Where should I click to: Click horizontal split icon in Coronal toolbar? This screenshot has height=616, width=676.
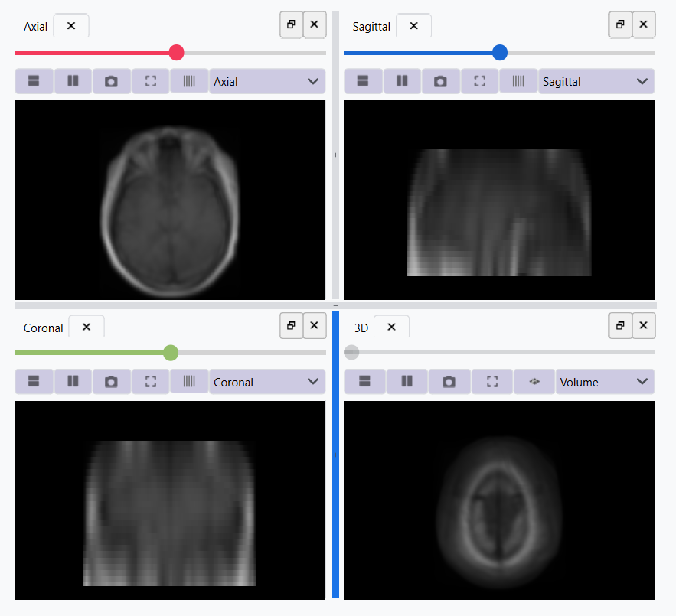pos(34,382)
